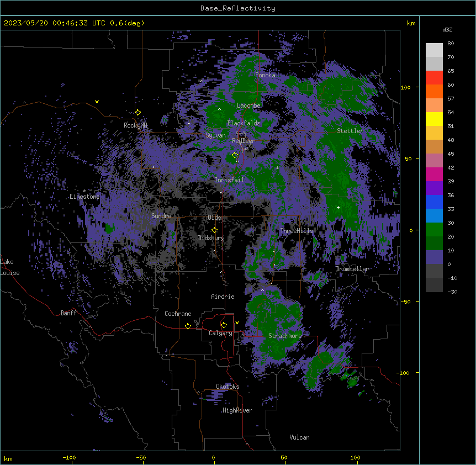The height and width of the screenshot is (465, 476).
Task: Click the Calgary city label
Action: pos(220,333)
